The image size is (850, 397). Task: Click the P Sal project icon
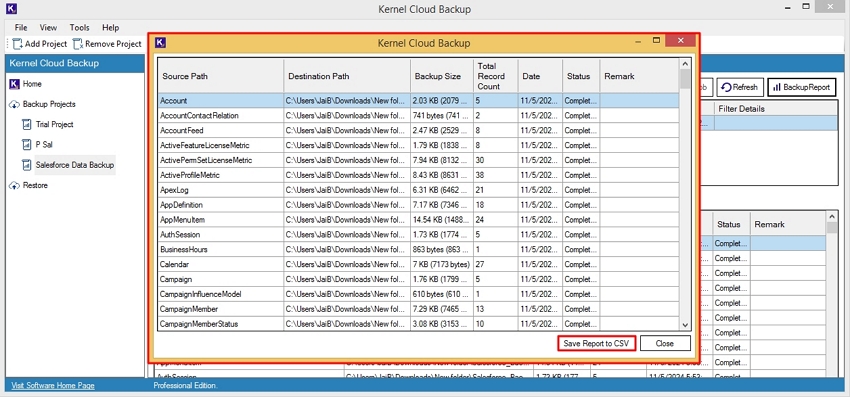tap(27, 145)
